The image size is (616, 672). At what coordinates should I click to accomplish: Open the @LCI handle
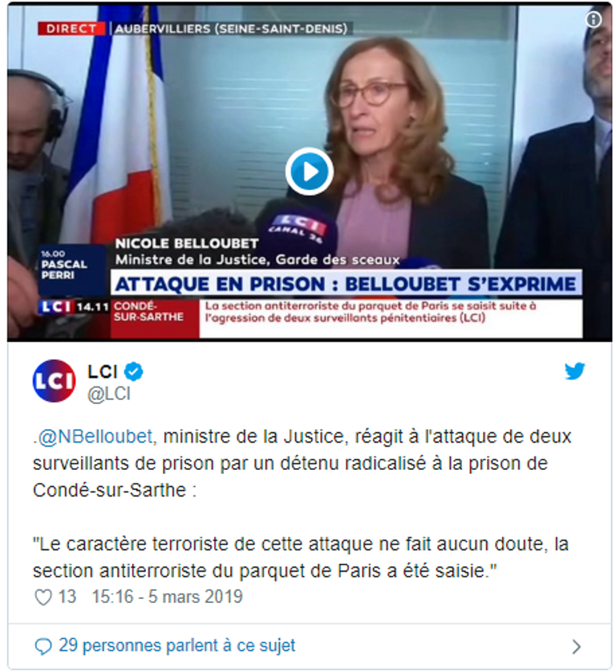point(109,394)
